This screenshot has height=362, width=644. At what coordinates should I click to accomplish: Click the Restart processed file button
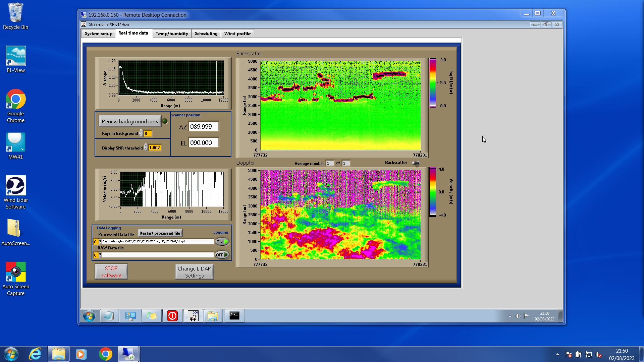[x=160, y=233]
